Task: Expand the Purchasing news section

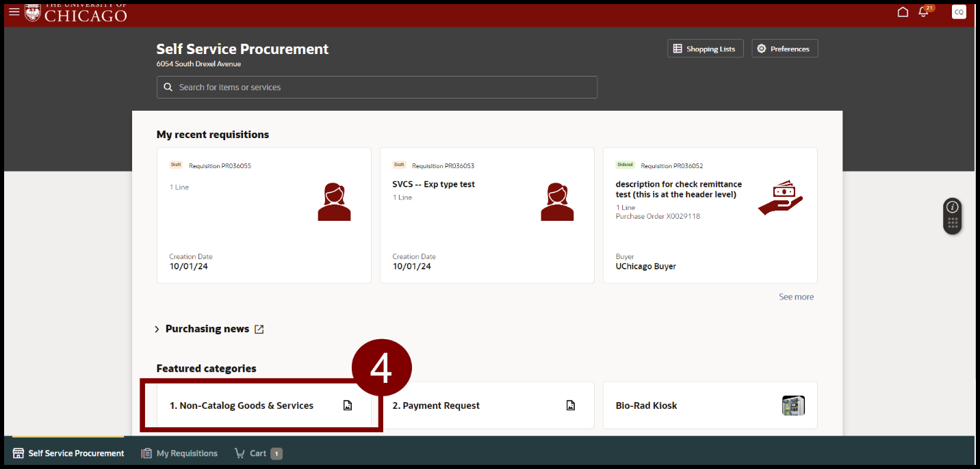Action: tap(157, 330)
